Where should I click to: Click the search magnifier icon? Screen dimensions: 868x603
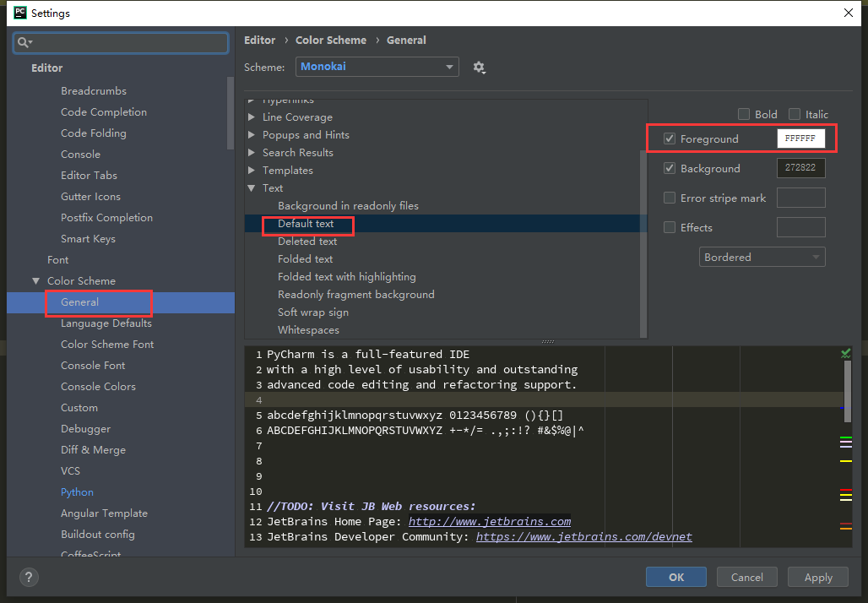click(24, 42)
